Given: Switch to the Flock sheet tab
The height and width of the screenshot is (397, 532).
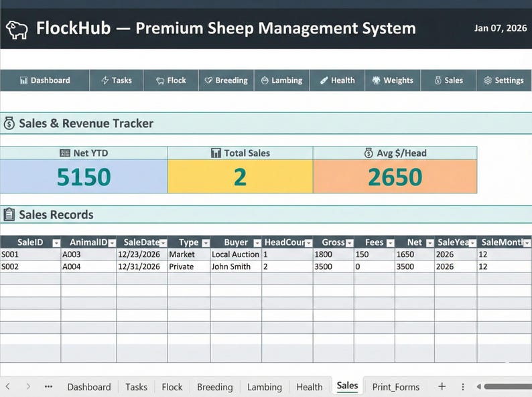Looking at the screenshot, I should click(x=172, y=387).
